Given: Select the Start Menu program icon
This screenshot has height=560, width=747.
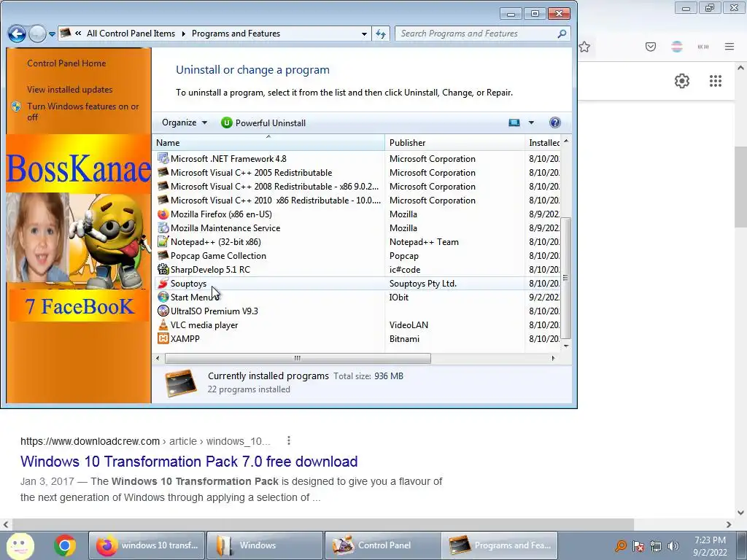Looking at the screenshot, I should pos(163,297).
